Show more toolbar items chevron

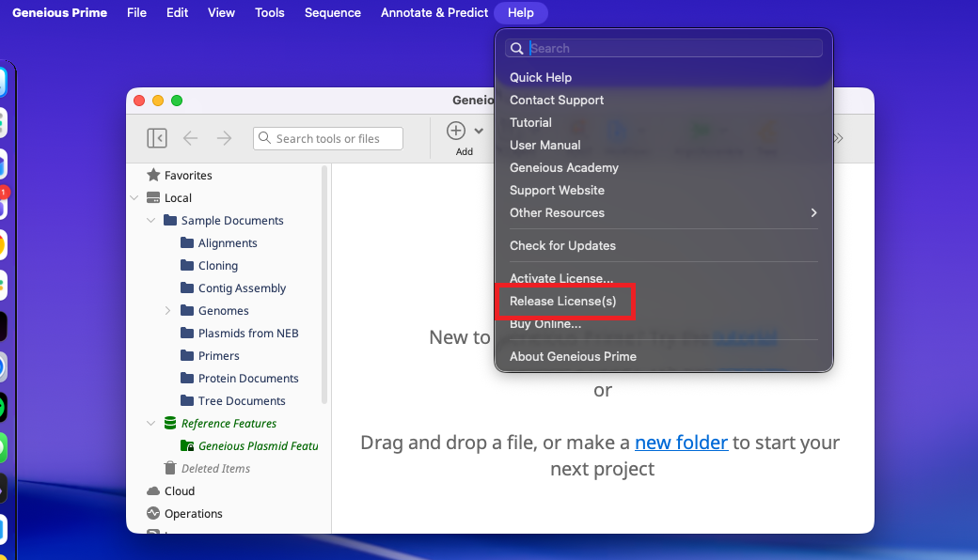[838, 138]
